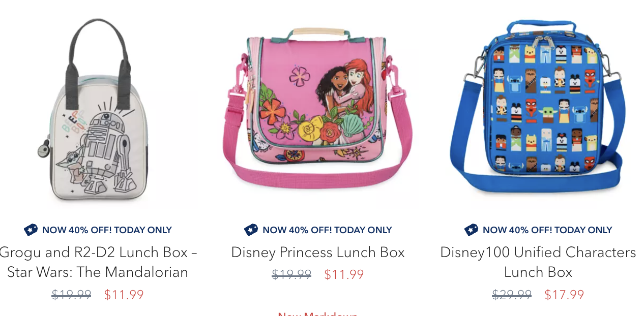The height and width of the screenshot is (316, 644).
Task: Click the $11.99 sale price of the Grogu lunch box
Action: coord(124,295)
